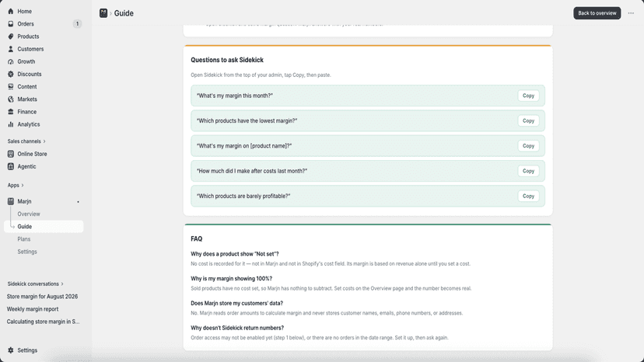Click FAQ "Does Marjn store my customers' data?"

pyautogui.click(x=236, y=303)
